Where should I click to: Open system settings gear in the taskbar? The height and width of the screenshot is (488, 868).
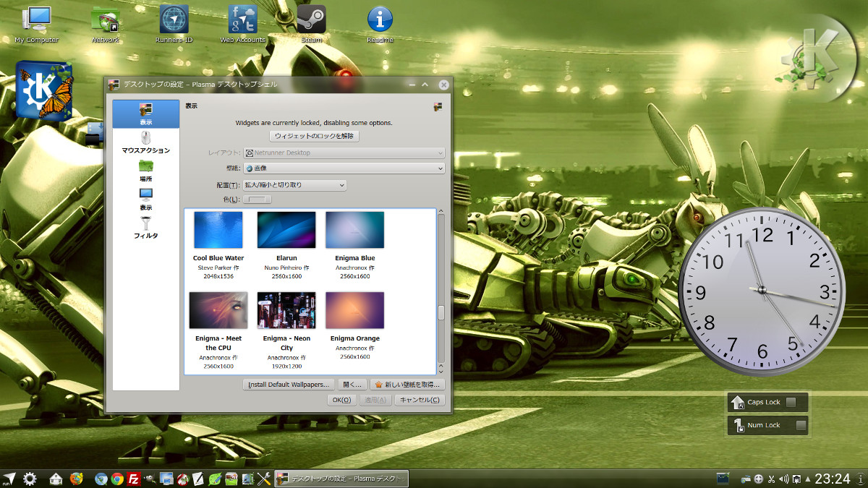click(x=30, y=479)
